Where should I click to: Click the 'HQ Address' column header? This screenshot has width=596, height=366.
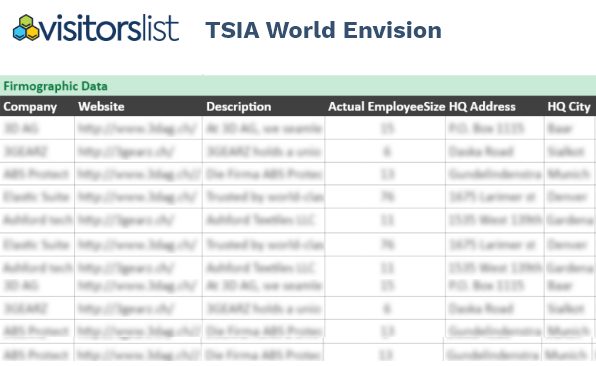point(482,106)
